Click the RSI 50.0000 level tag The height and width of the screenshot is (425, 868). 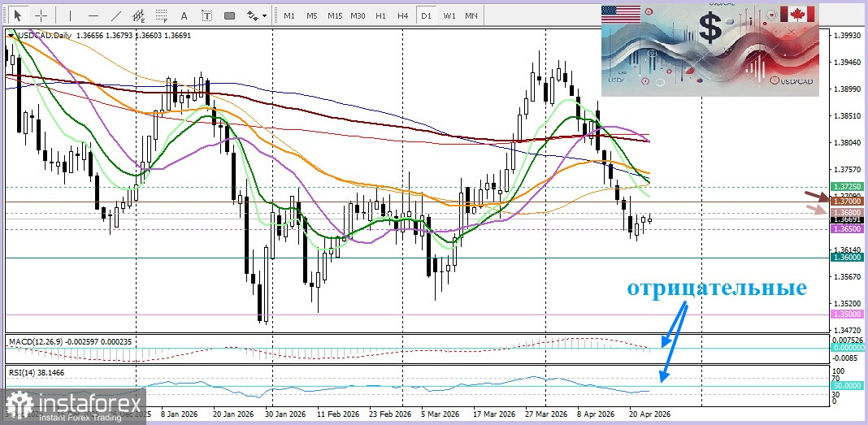pyautogui.click(x=847, y=386)
